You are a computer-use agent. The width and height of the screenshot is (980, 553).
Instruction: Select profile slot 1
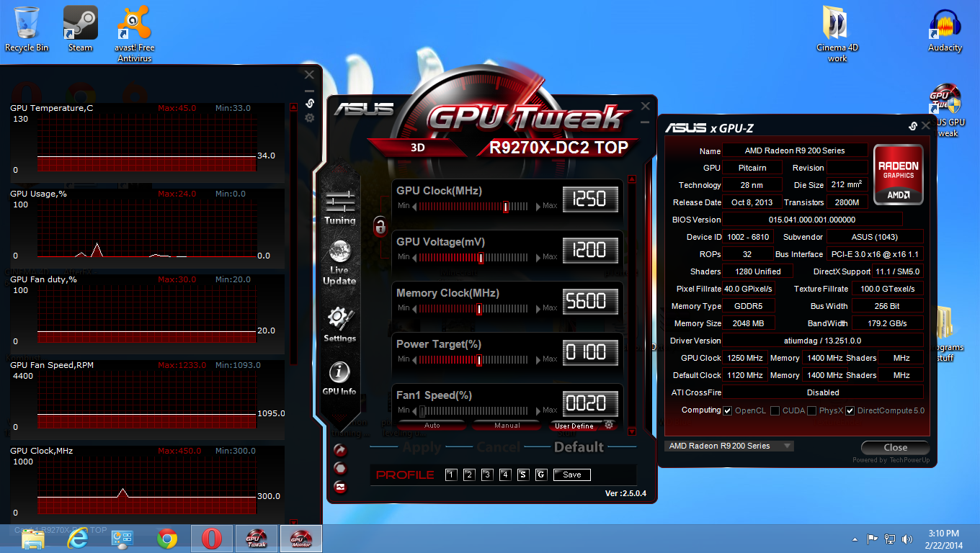pos(451,475)
